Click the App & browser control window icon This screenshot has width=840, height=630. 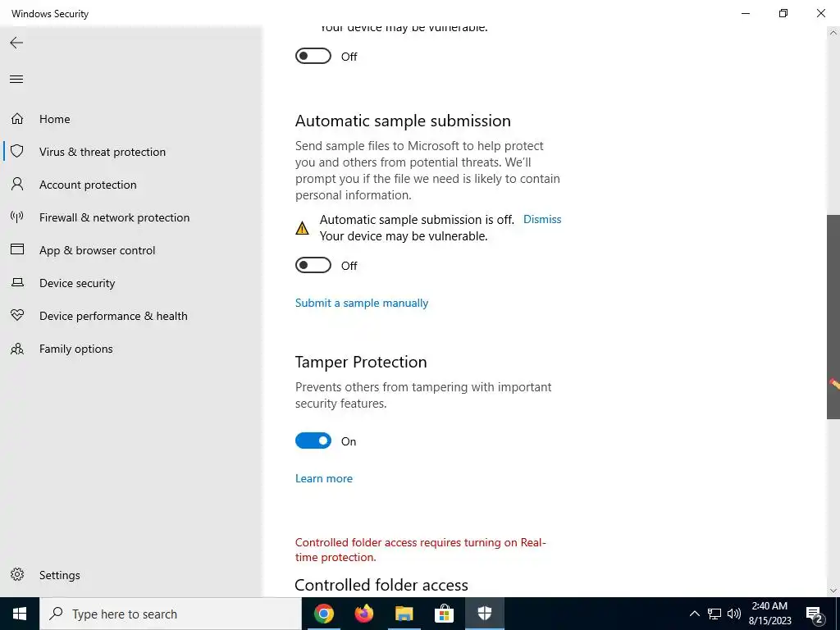[x=17, y=249]
